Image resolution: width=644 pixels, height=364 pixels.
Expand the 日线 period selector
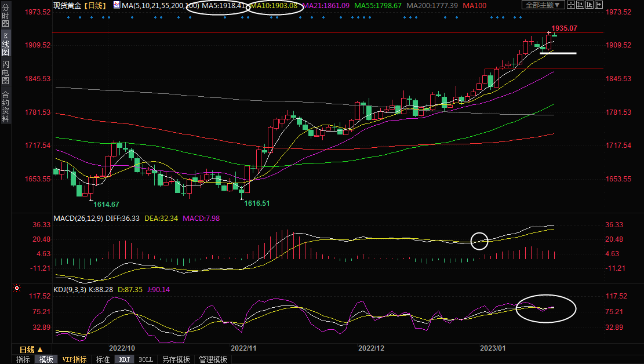(x=31, y=350)
